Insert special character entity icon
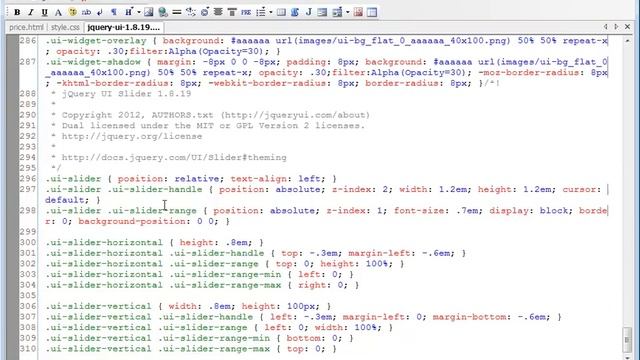 [204, 12]
